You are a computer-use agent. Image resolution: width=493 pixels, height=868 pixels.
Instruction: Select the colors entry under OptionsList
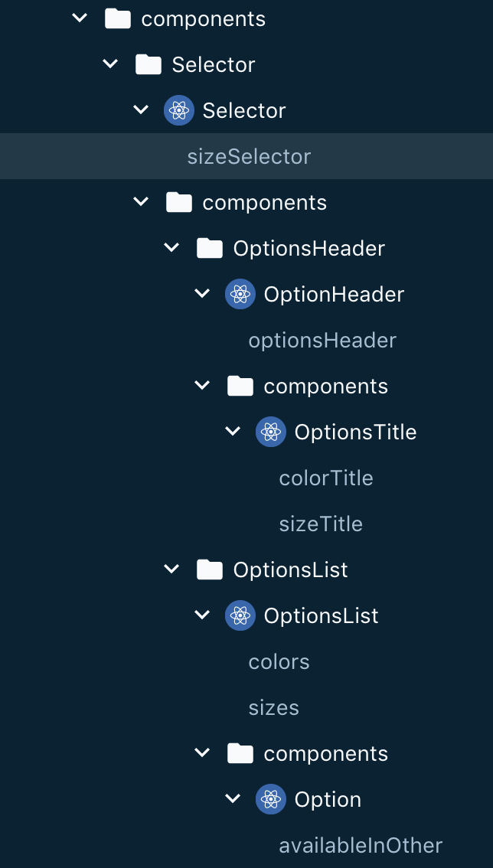(x=279, y=661)
